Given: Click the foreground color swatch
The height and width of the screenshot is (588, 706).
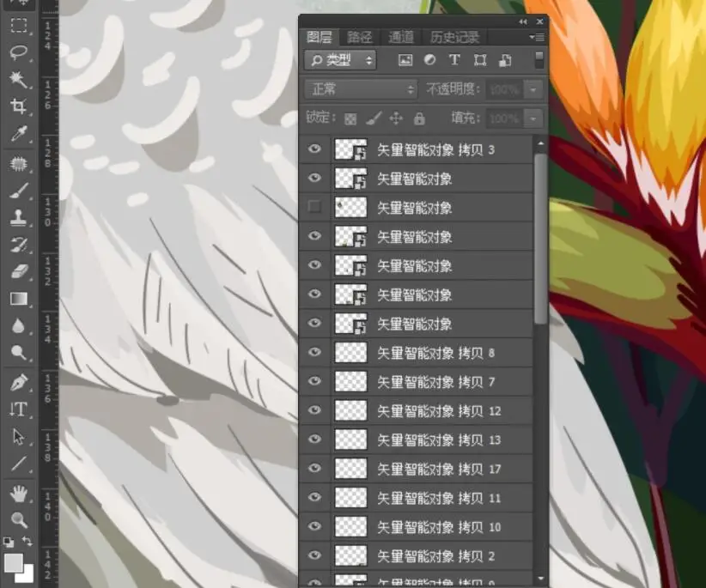Looking at the screenshot, I should 14,563.
